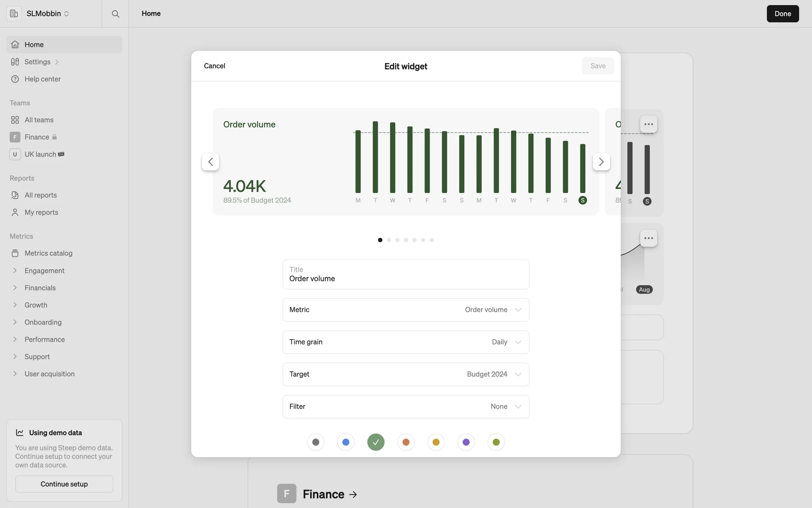Open the Time grain dropdown
This screenshot has height=508, width=812.
406,342
